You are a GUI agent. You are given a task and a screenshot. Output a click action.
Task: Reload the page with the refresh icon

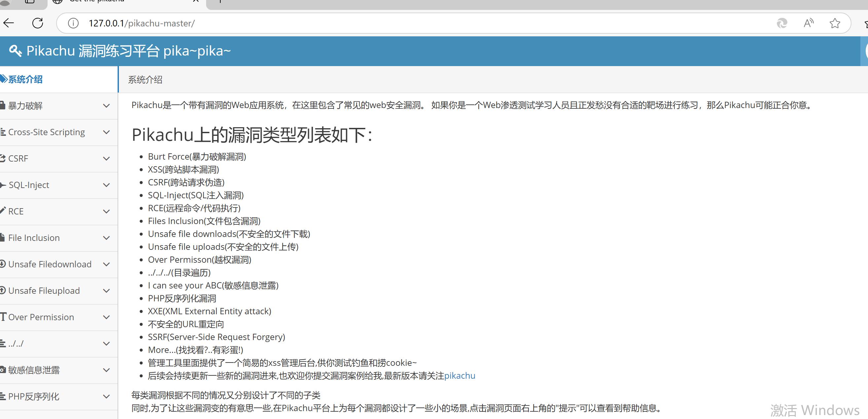pos(37,23)
